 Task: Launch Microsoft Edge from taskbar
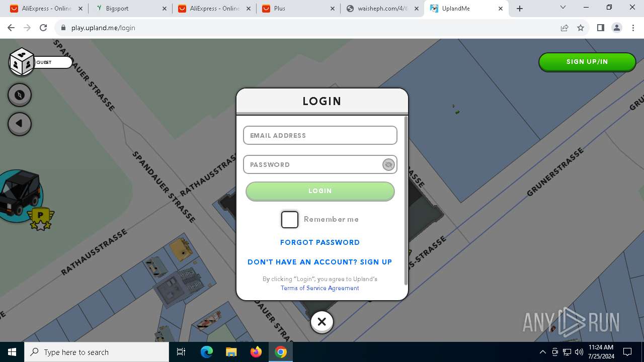(207, 352)
